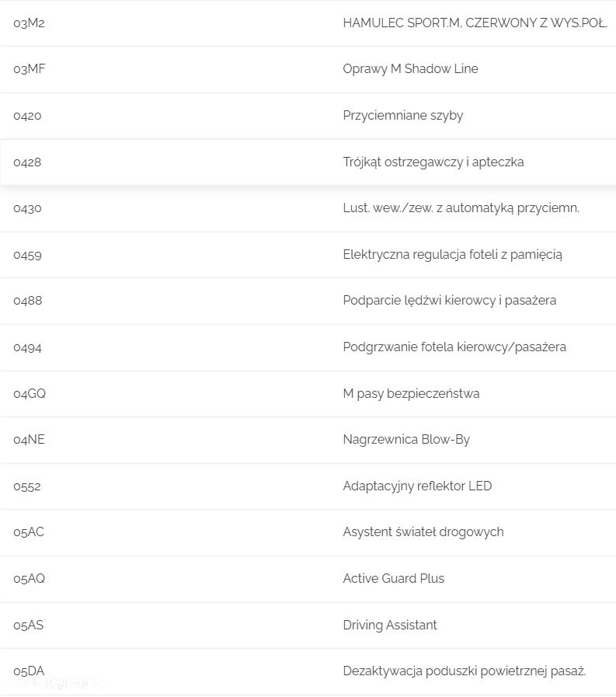The height and width of the screenshot is (697, 616).
Task: Click the 03M2 option code
Action: [x=29, y=23]
